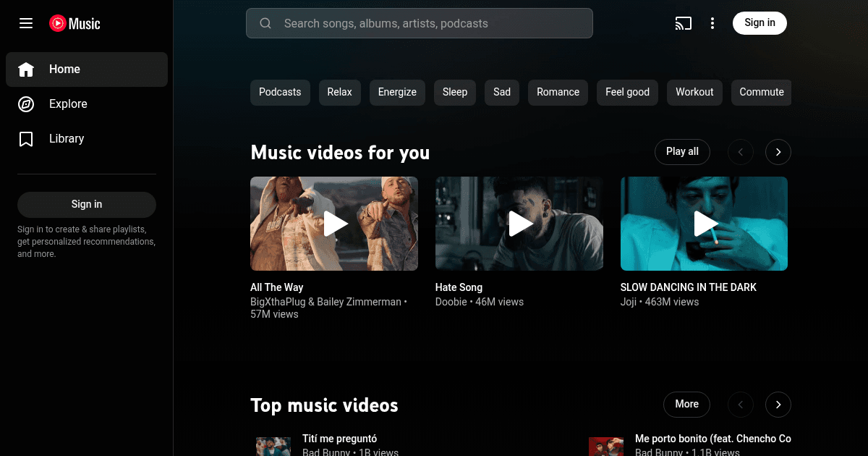Click More under Top music videos
868x456 pixels.
[686, 405]
